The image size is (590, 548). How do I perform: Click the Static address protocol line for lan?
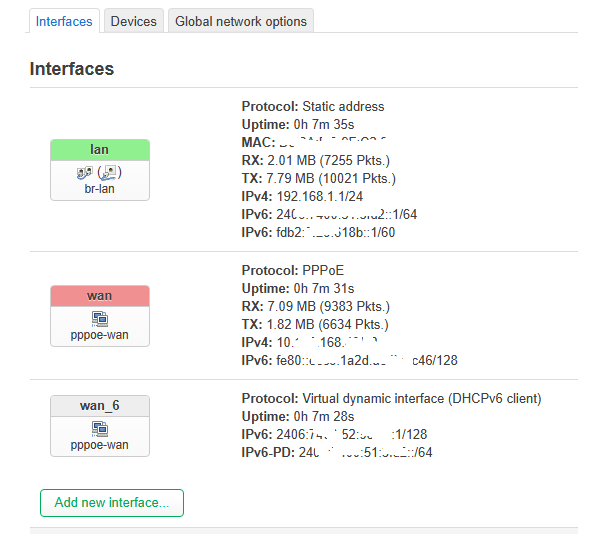point(313,107)
